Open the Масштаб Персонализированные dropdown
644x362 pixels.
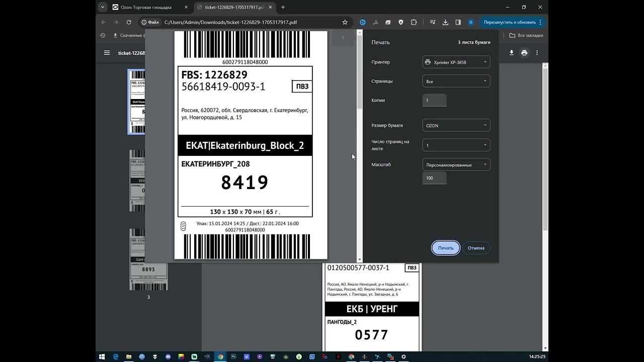[456, 164]
